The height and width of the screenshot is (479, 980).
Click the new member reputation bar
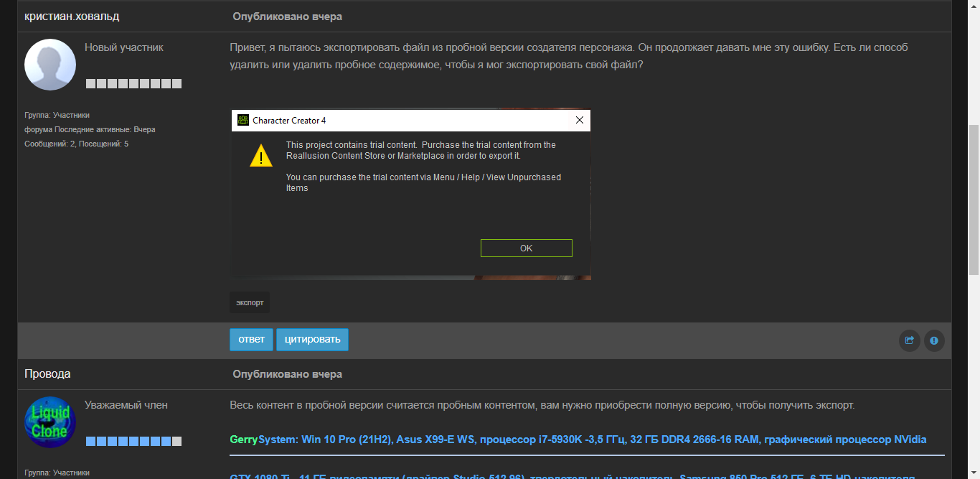tap(133, 84)
